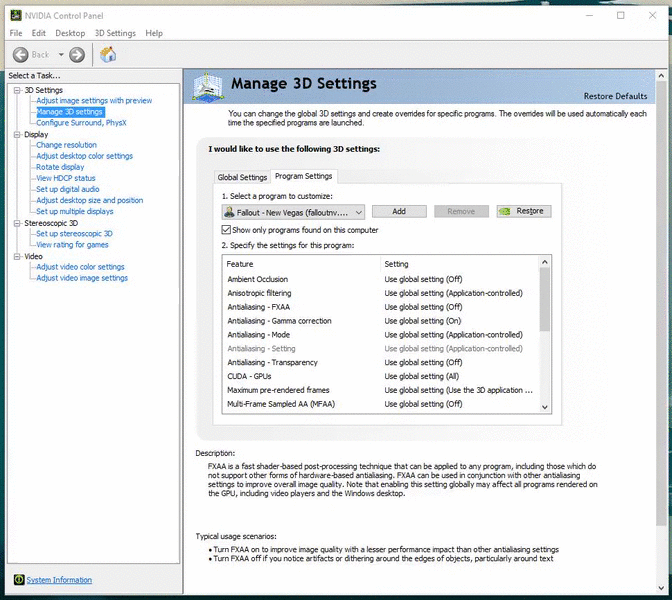Select Manage 3D settings in task tree
Image resolution: width=672 pixels, height=600 pixels.
pos(70,112)
